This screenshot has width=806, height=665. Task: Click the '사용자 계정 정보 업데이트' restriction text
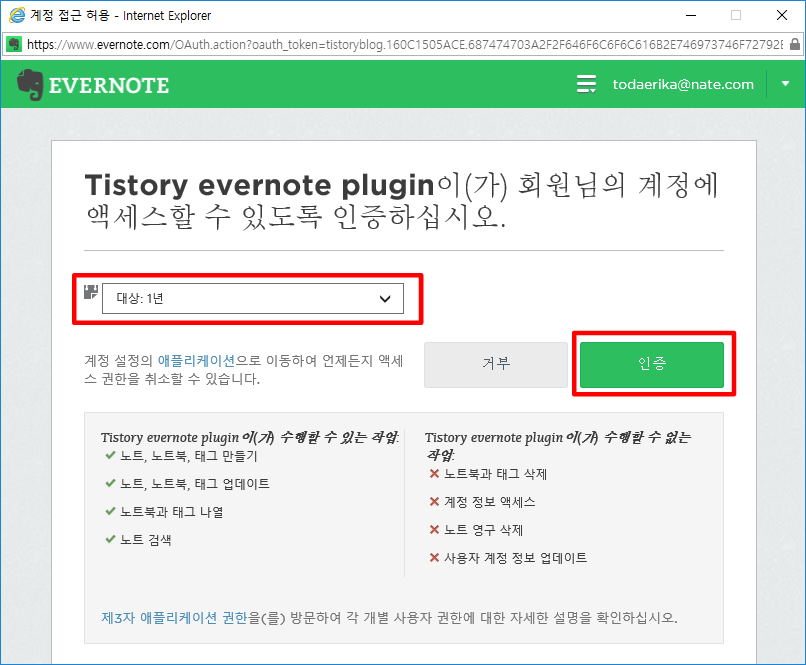tap(516, 558)
